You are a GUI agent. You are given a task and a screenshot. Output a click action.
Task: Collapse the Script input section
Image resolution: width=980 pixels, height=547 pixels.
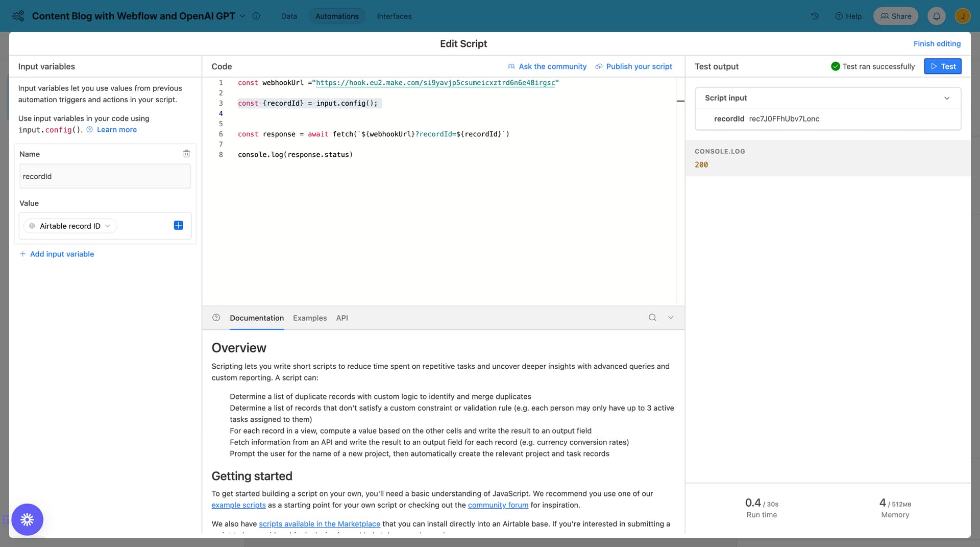pyautogui.click(x=947, y=98)
